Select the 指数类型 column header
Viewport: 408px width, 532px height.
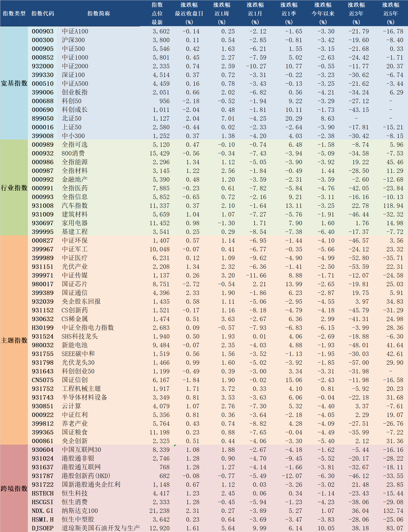coord(14,14)
